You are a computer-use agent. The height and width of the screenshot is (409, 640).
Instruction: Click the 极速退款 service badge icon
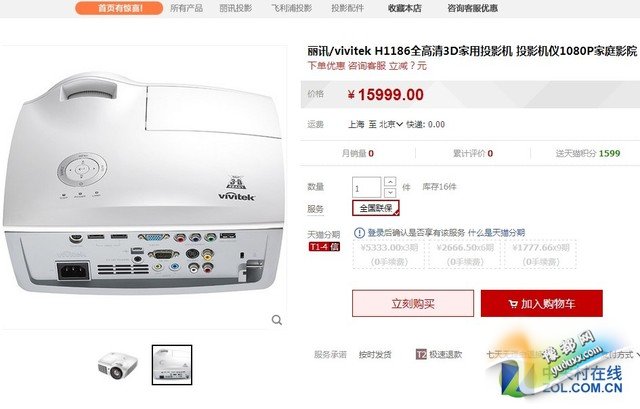click(x=421, y=354)
